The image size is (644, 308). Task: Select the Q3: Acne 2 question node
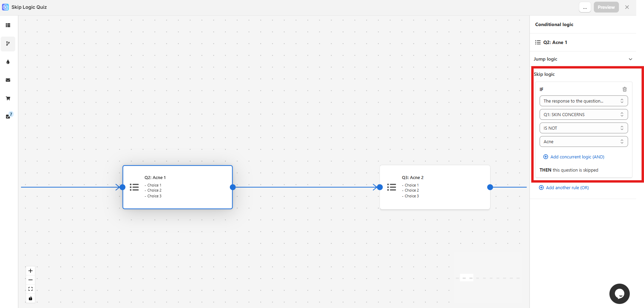pyautogui.click(x=435, y=187)
